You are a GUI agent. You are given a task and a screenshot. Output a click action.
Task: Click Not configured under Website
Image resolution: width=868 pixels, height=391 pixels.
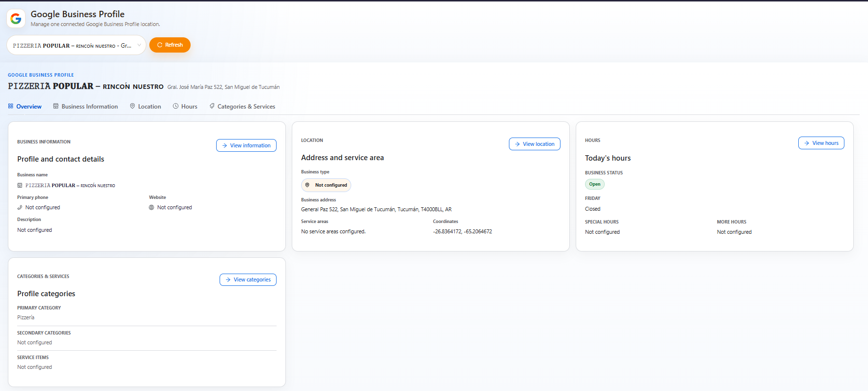click(174, 208)
